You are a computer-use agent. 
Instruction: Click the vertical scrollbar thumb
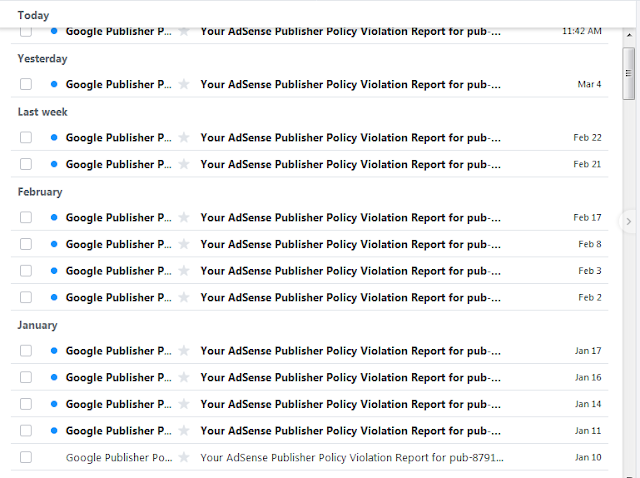(629, 73)
